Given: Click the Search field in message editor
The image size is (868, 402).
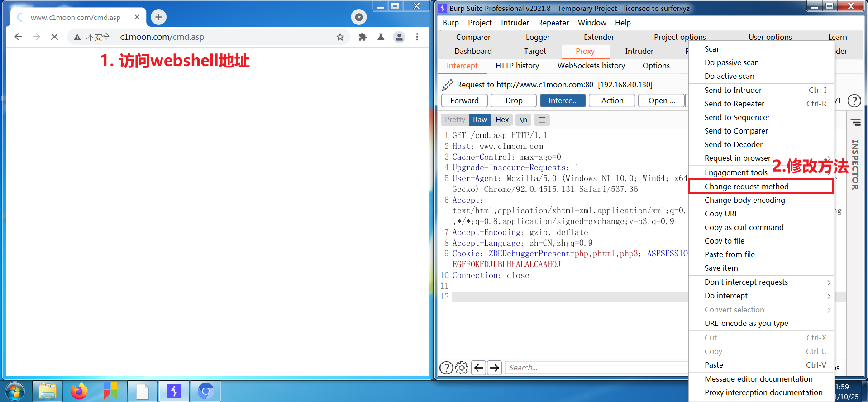Looking at the screenshot, I should [596, 368].
